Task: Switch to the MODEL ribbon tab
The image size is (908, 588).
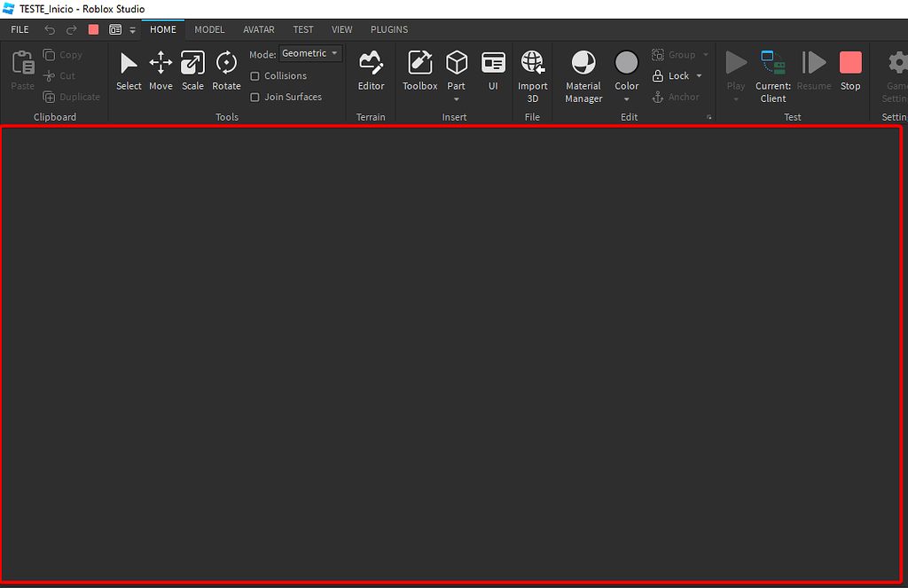Action: point(209,29)
